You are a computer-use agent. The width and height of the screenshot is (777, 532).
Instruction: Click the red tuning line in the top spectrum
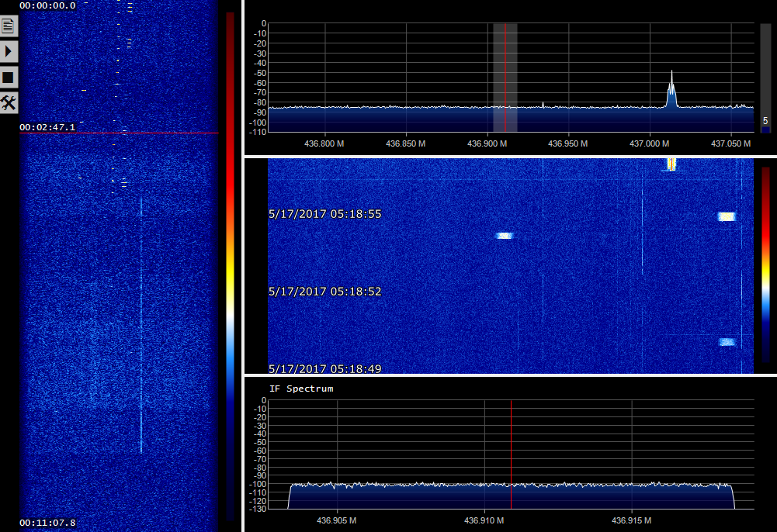(505, 78)
